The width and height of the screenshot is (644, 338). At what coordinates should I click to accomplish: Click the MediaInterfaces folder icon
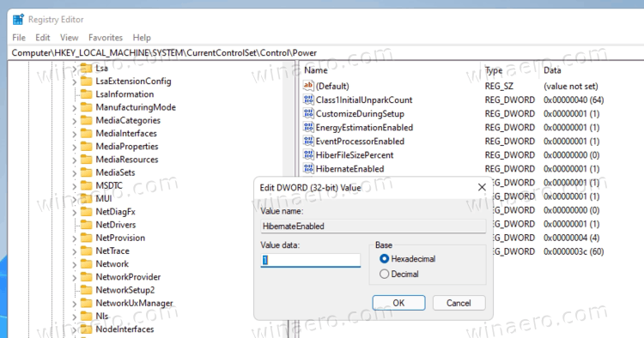point(86,133)
